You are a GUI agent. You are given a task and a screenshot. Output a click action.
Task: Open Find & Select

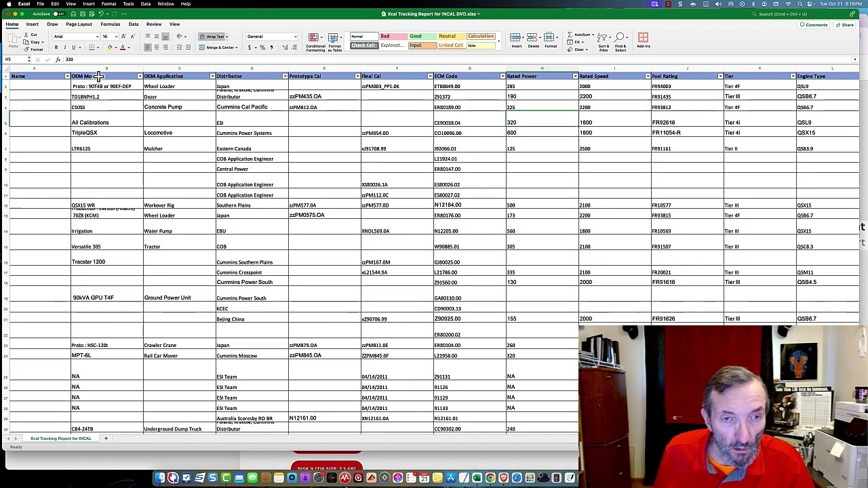coord(620,41)
